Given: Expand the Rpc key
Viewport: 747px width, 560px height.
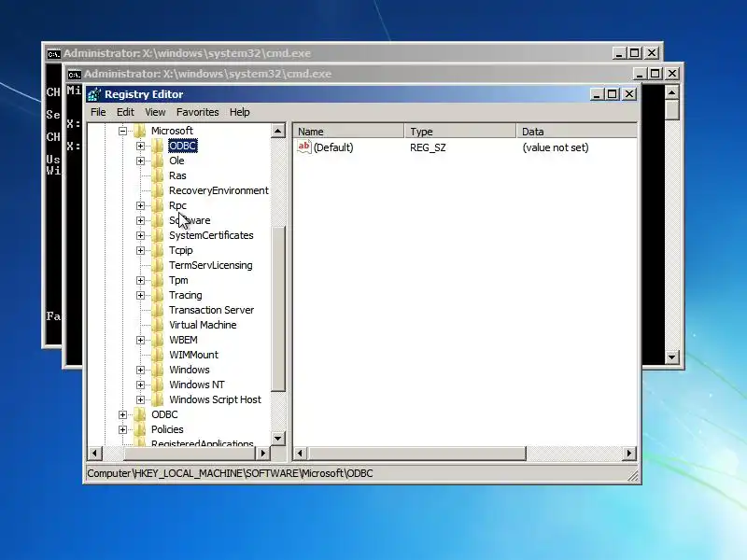Looking at the screenshot, I should click(141, 205).
